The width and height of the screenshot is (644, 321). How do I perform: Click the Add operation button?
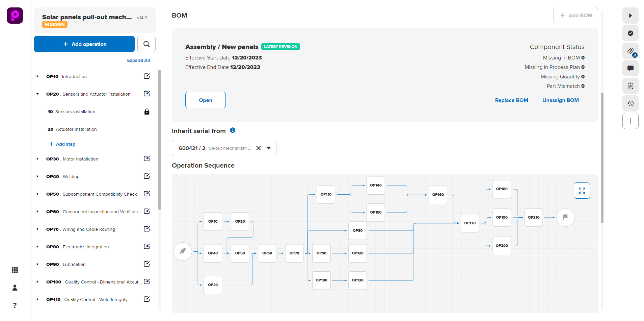pos(84,44)
